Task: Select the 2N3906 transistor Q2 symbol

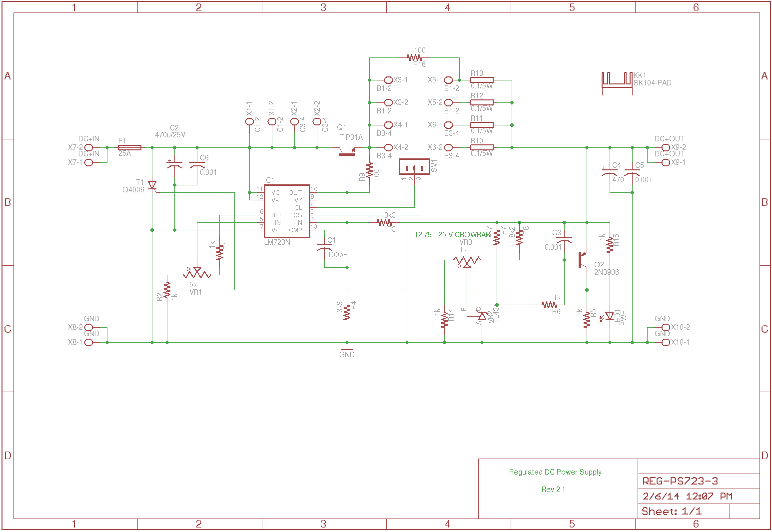Action: click(x=582, y=260)
